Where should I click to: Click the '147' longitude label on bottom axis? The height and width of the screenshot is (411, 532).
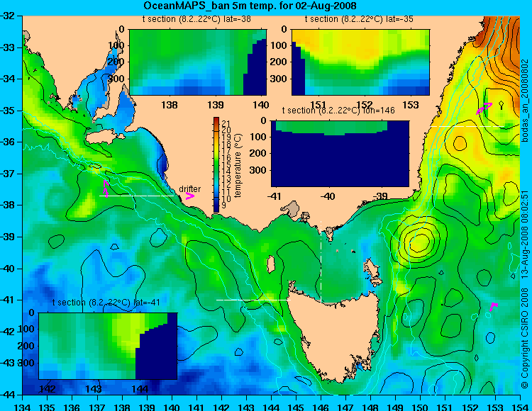pyautogui.click(x=345, y=407)
